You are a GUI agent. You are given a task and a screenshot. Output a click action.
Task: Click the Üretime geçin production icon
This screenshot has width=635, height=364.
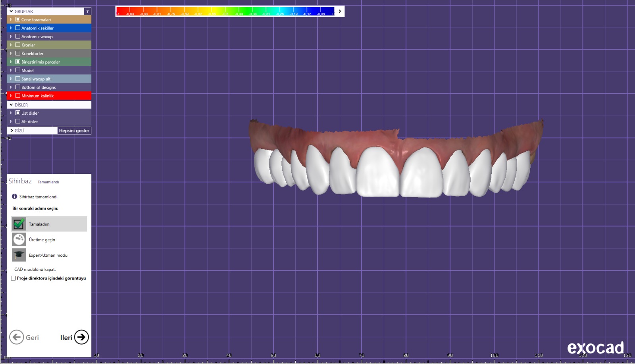(19, 239)
